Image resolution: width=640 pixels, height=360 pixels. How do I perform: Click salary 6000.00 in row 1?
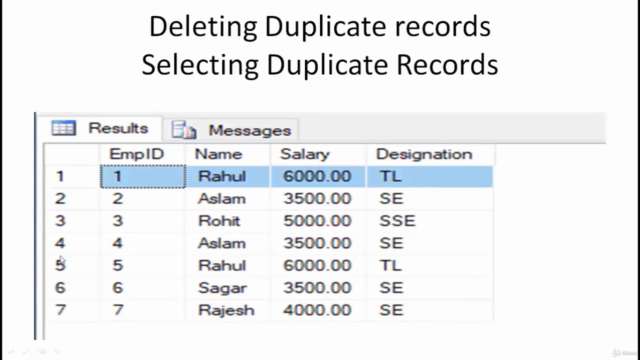318,176
